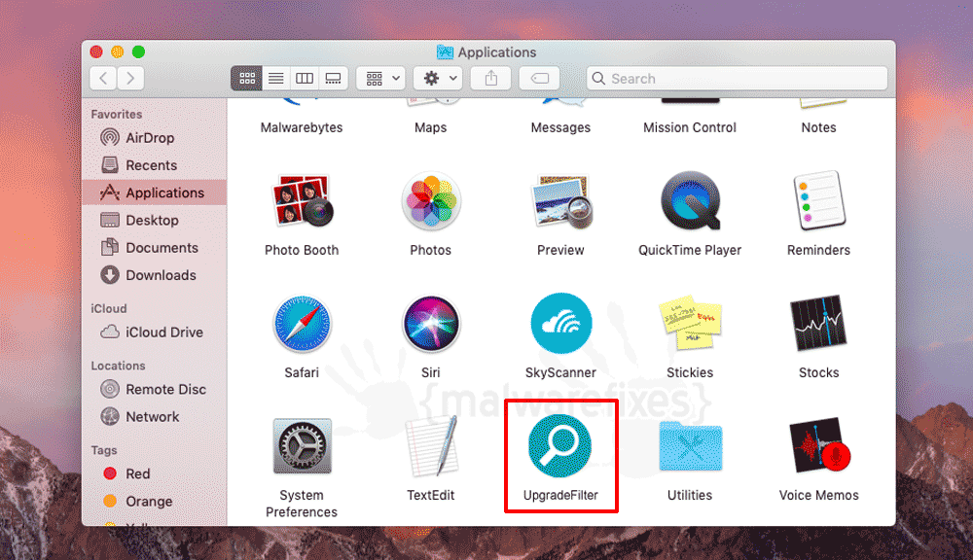Open the Utilities folder icon

(690, 446)
